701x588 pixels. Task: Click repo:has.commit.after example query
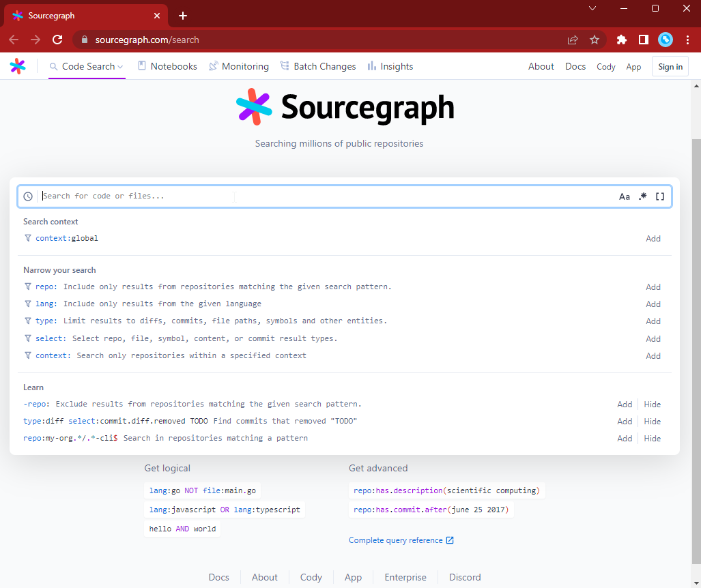coord(431,510)
